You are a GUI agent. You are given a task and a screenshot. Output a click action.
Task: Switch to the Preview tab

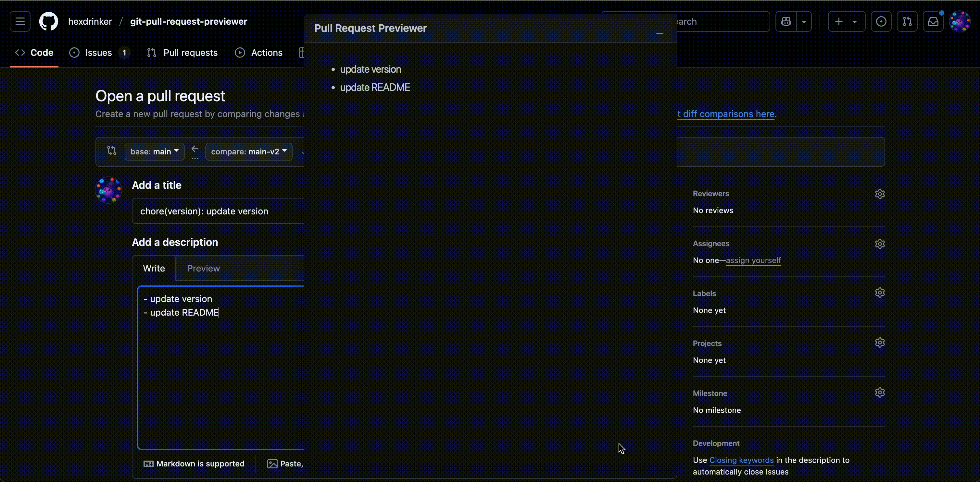coord(203,268)
